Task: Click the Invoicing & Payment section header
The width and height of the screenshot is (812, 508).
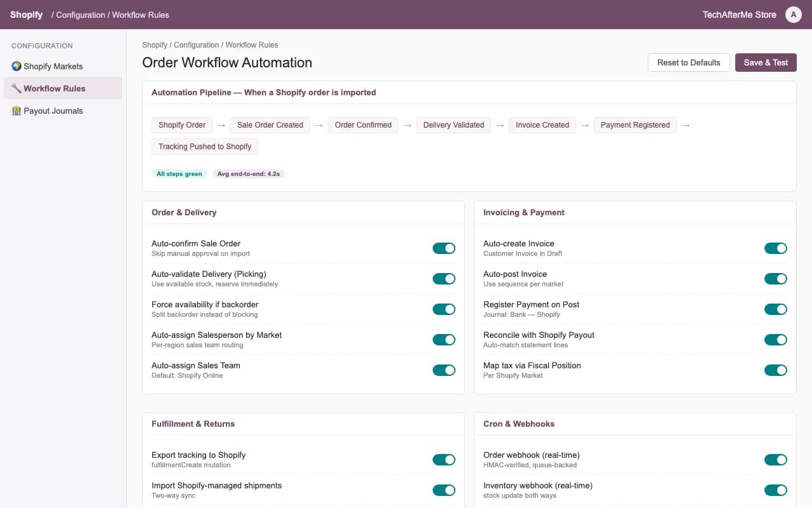Action: click(524, 213)
